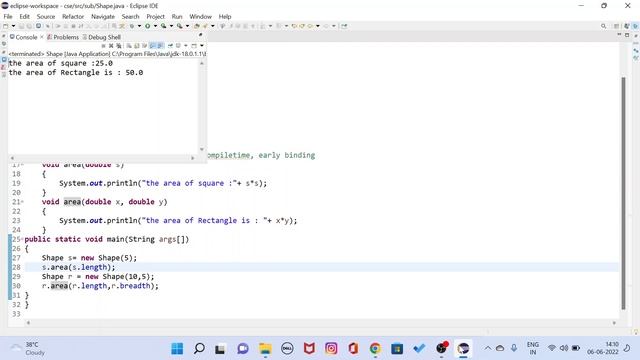Screen dimensions: 640x360
Task: Expand the back navigation history dropdown
Action: [x=318, y=26]
